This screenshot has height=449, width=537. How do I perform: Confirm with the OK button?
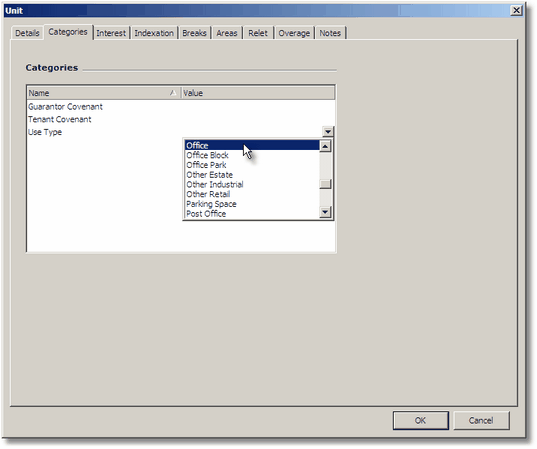[x=421, y=420]
